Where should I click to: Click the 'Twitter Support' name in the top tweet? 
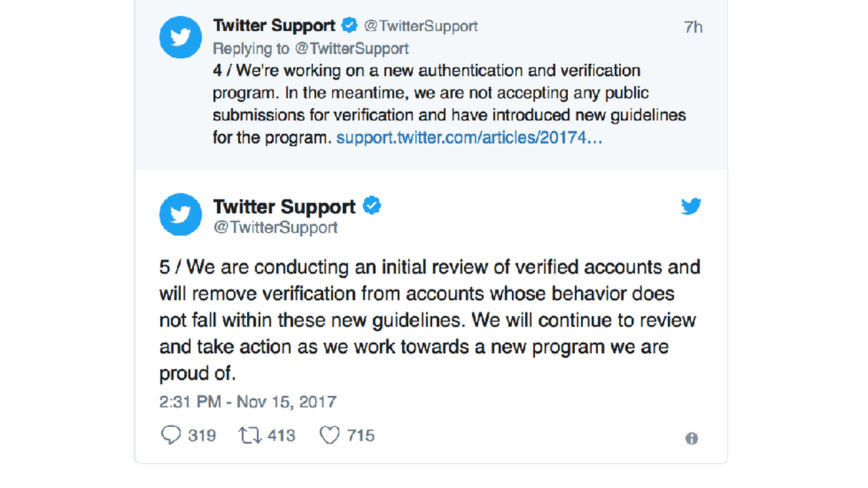click(x=274, y=26)
